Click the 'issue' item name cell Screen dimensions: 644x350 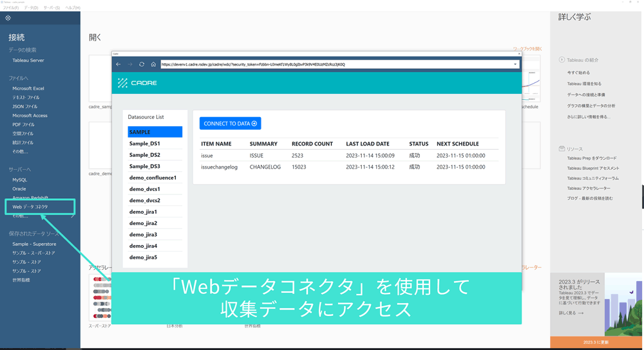point(207,156)
